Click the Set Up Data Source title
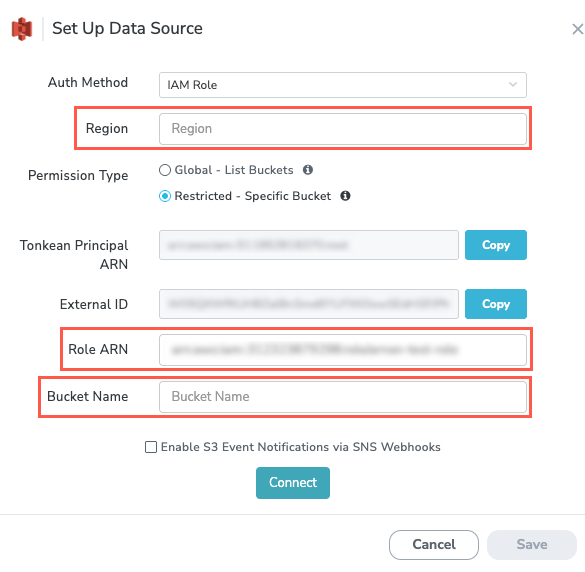Viewport: 585px width, 572px height. (x=127, y=29)
